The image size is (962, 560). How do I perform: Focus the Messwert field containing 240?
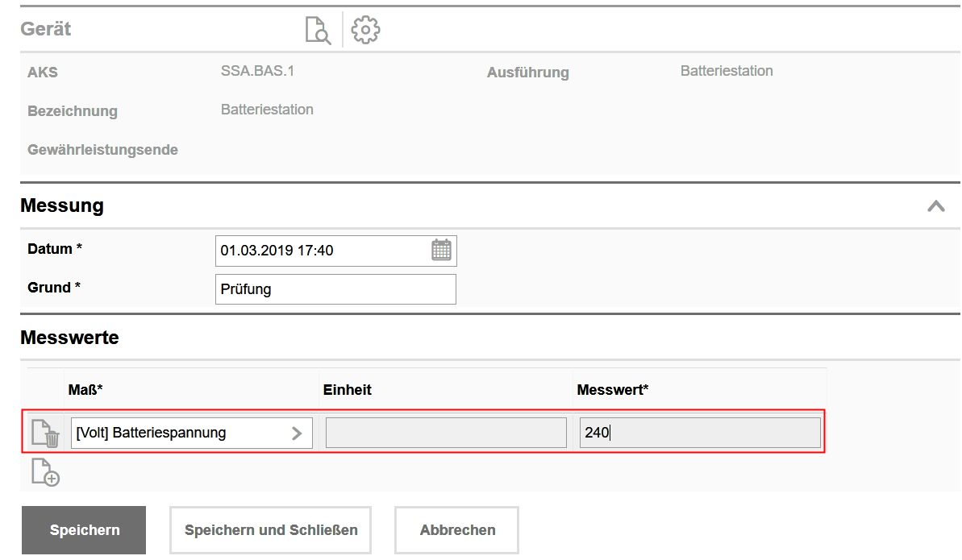(x=699, y=433)
